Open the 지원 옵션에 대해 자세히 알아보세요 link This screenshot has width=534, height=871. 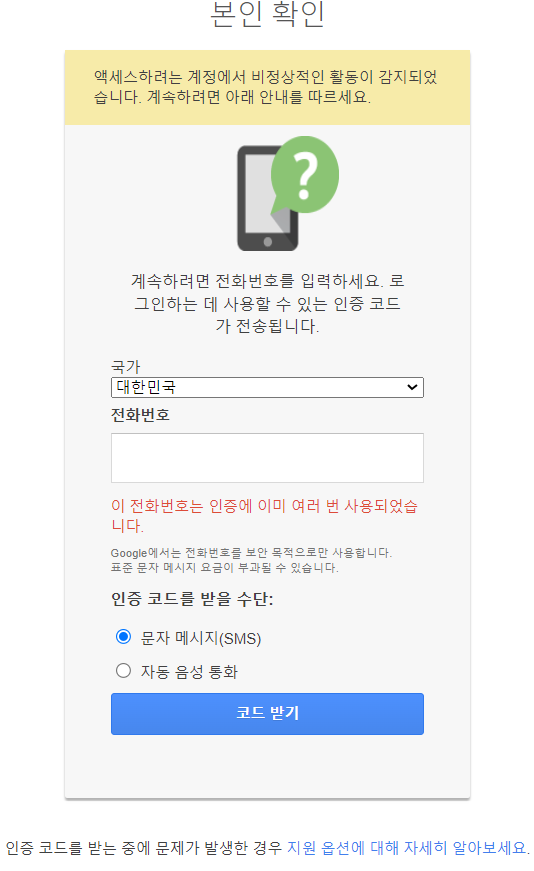point(406,848)
